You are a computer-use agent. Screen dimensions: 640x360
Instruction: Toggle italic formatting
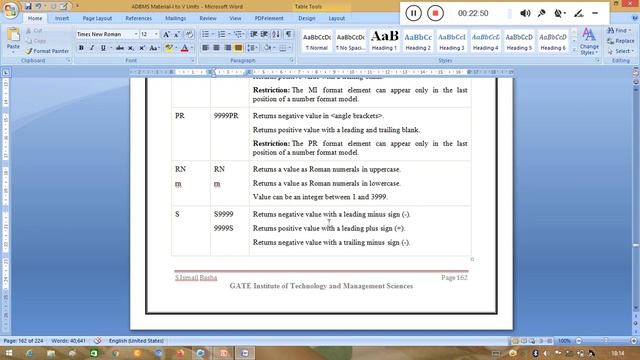(92, 48)
